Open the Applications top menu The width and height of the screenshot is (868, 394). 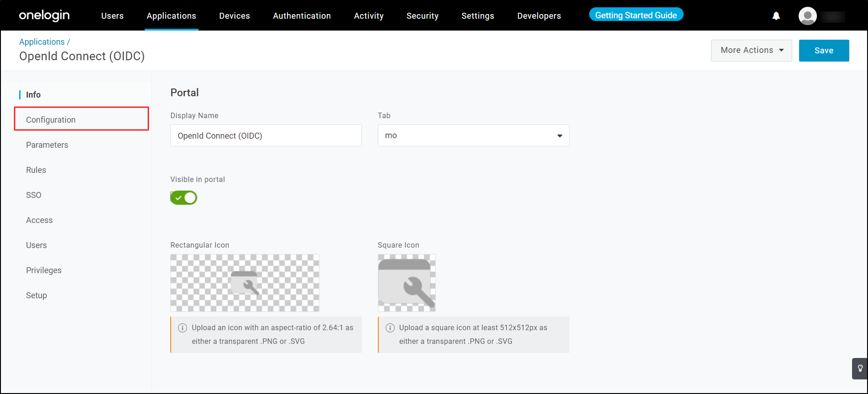171,16
